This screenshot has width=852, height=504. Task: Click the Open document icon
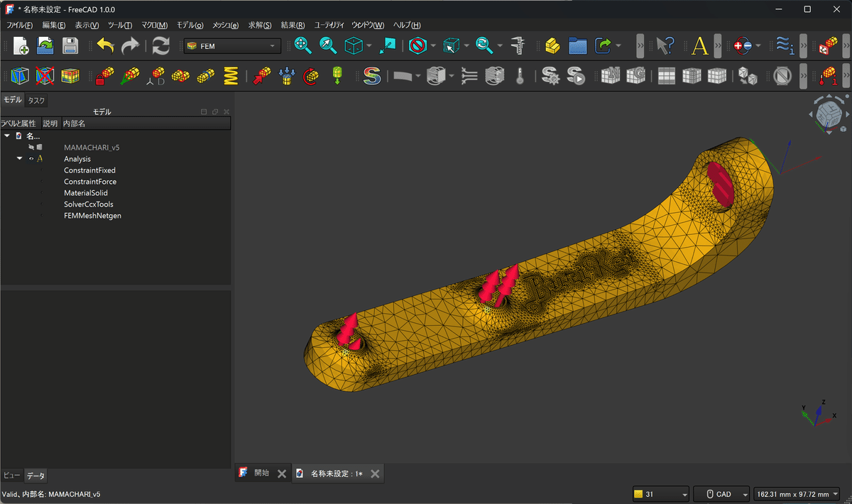coord(45,46)
